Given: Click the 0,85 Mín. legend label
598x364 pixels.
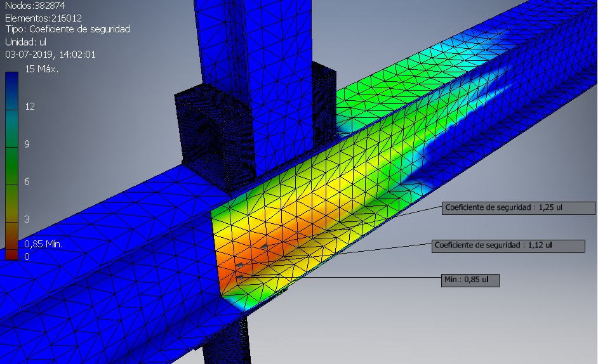Looking at the screenshot, I should (x=44, y=244).
